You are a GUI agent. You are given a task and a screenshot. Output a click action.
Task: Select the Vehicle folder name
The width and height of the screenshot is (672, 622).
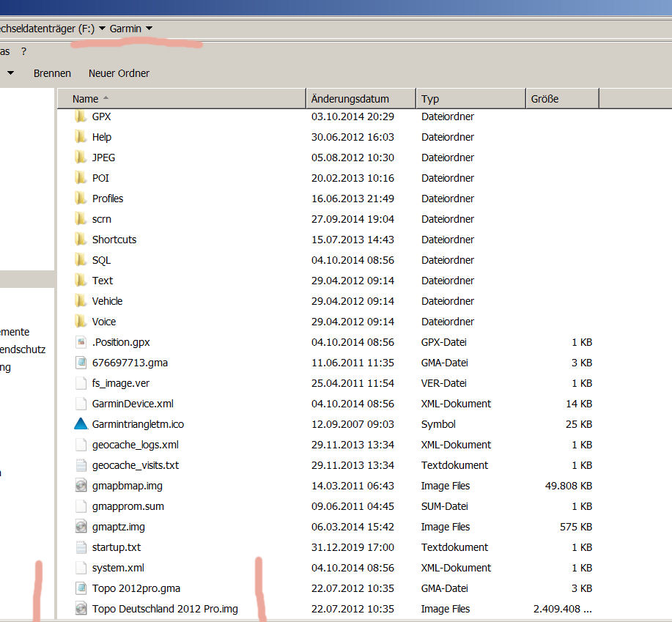pos(107,301)
